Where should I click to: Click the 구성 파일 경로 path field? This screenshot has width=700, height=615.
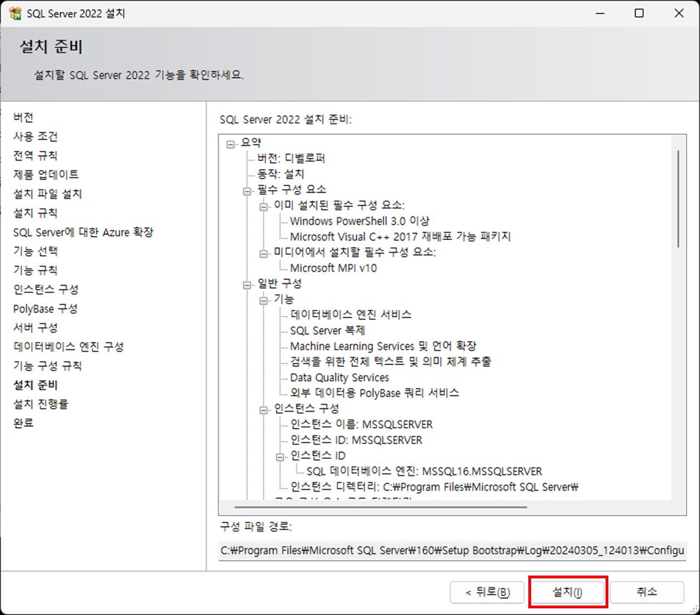coord(452,551)
